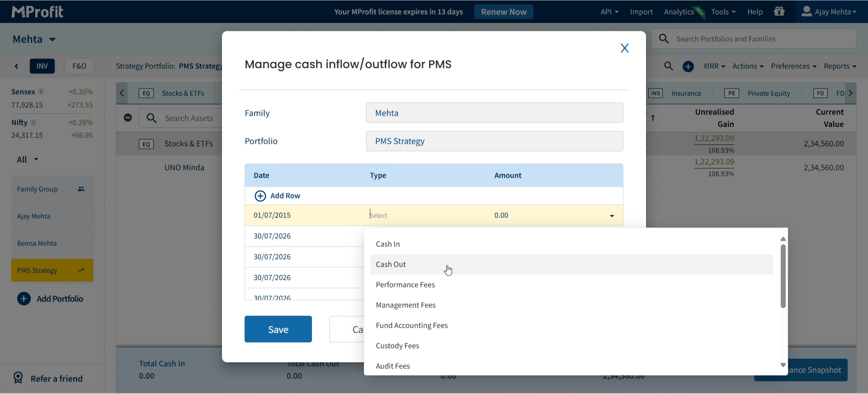The image size is (868, 394).
Task: Open the gift rewards icon in header
Action: click(779, 12)
